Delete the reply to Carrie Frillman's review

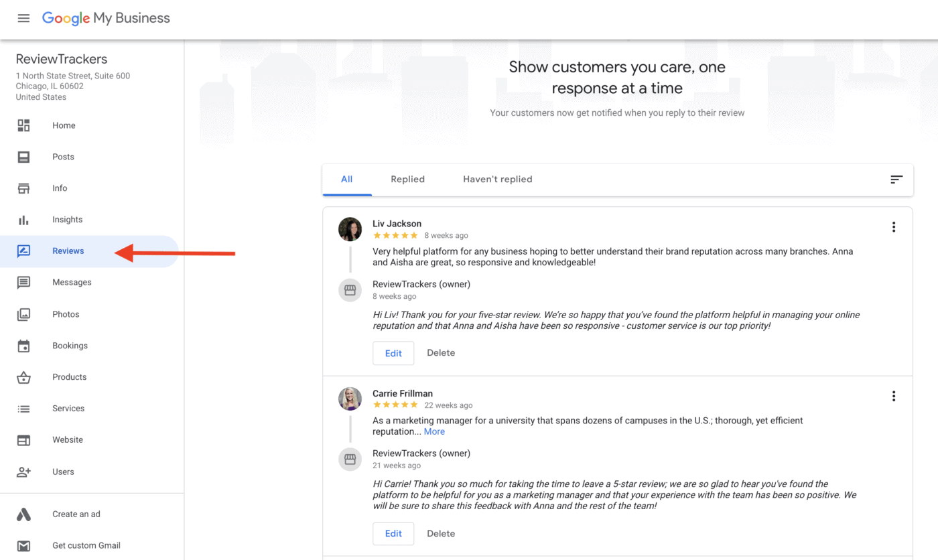441,533
